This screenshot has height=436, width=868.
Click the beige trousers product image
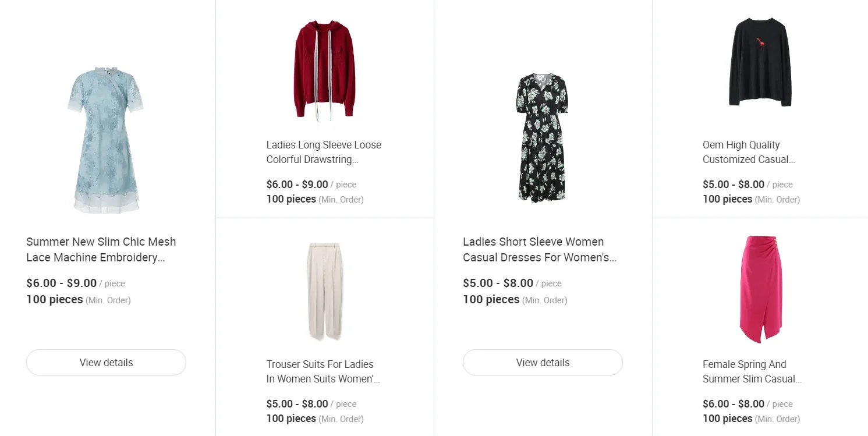click(x=324, y=292)
